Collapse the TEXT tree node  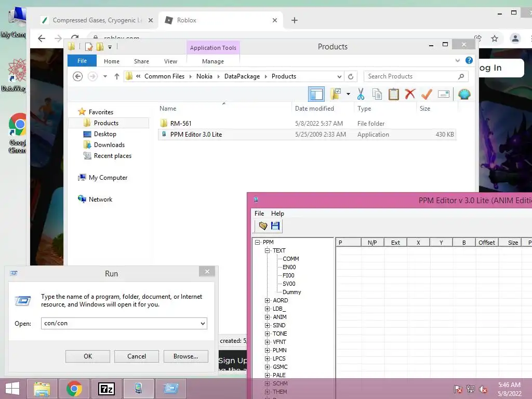(268, 250)
